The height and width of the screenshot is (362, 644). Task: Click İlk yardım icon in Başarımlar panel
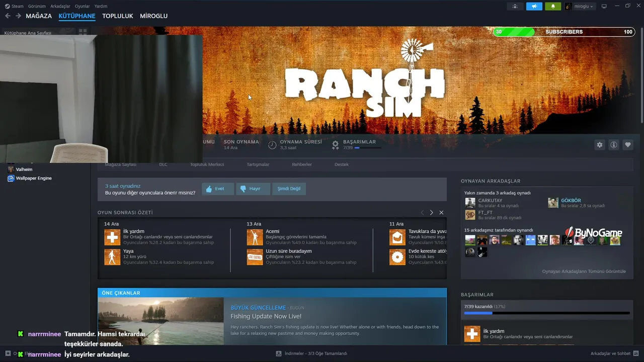tap(472, 334)
